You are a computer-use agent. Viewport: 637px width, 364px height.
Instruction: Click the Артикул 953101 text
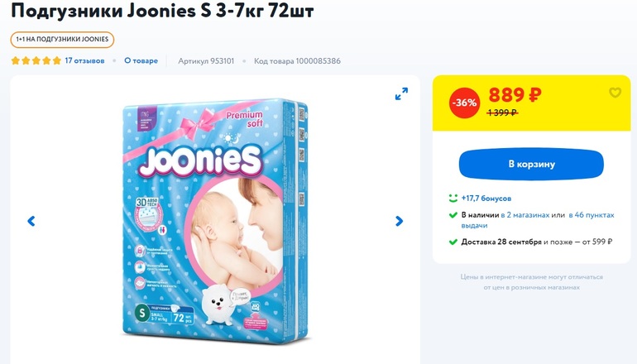click(206, 61)
